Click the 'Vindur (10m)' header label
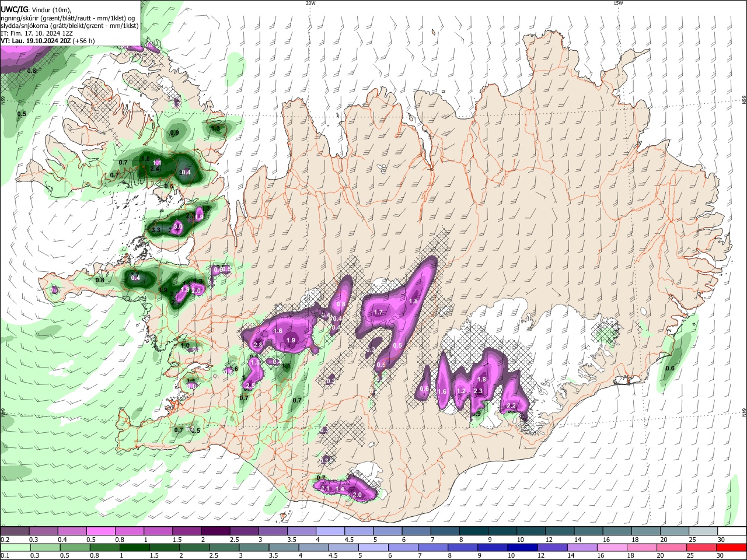Image resolution: width=747 pixels, height=560 pixels. [x=51, y=10]
